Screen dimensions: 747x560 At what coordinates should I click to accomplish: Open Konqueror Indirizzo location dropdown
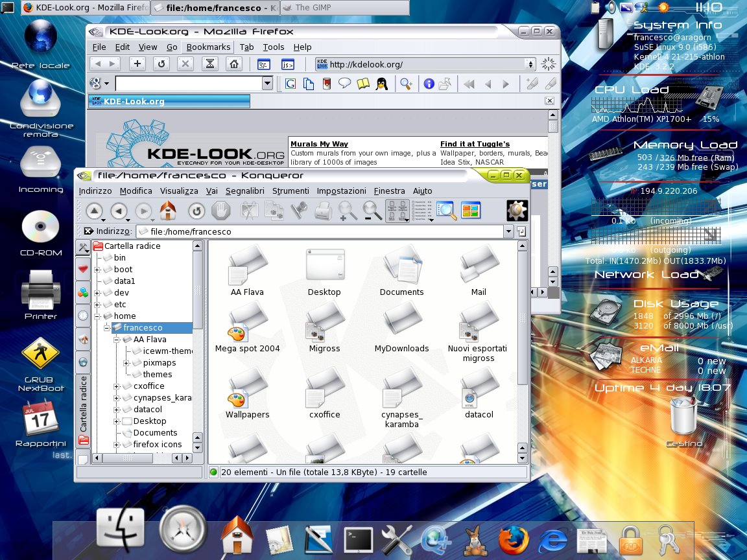click(x=508, y=231)
